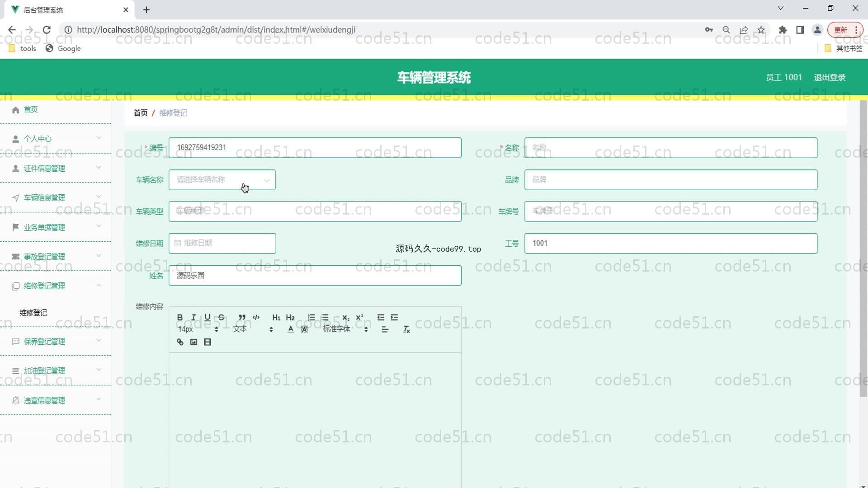The height and width of the screenshot is (488, 868).
Task: Insert a code block in the editor
Action: 256,317
